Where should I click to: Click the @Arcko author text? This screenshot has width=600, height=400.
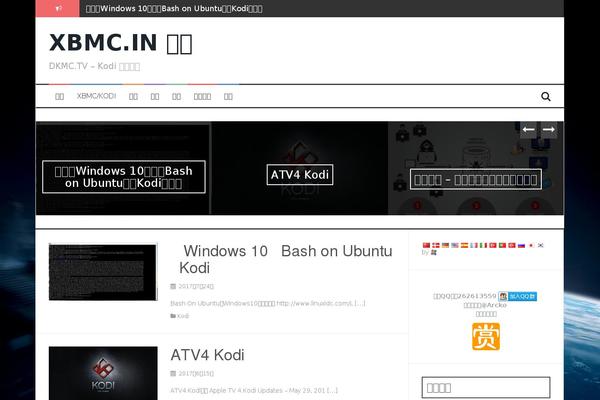(x=494, y=305)
